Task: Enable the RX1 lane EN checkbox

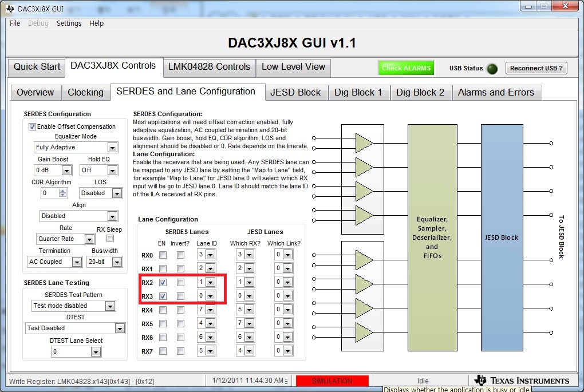Action: click(163, 268)
